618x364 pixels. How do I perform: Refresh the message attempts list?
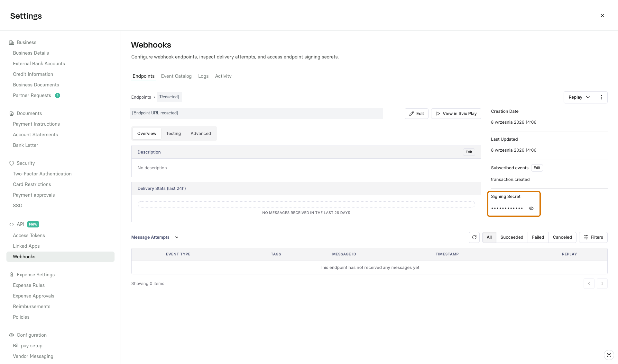click(x=474, y=237)
